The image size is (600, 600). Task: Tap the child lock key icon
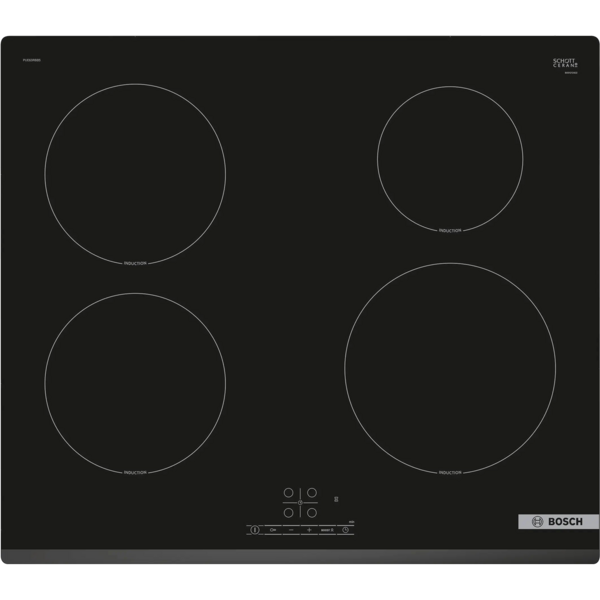pyautogui.click(x=272, y=531)
